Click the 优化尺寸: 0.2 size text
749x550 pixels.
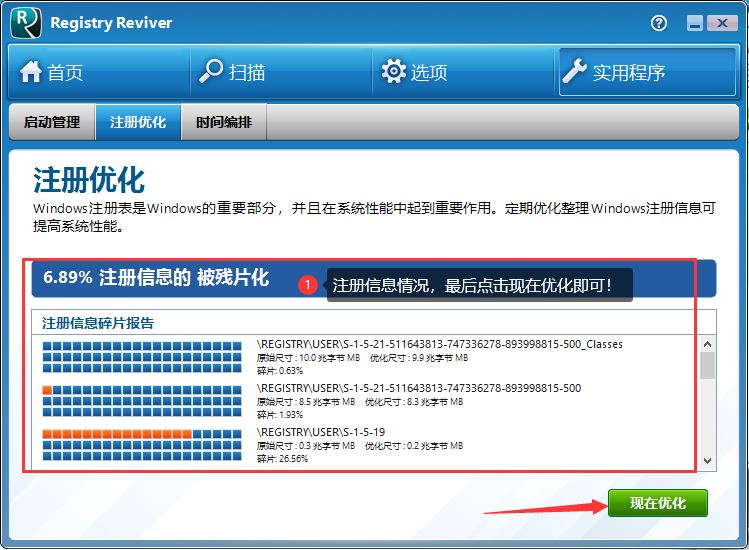pos(414,446)
